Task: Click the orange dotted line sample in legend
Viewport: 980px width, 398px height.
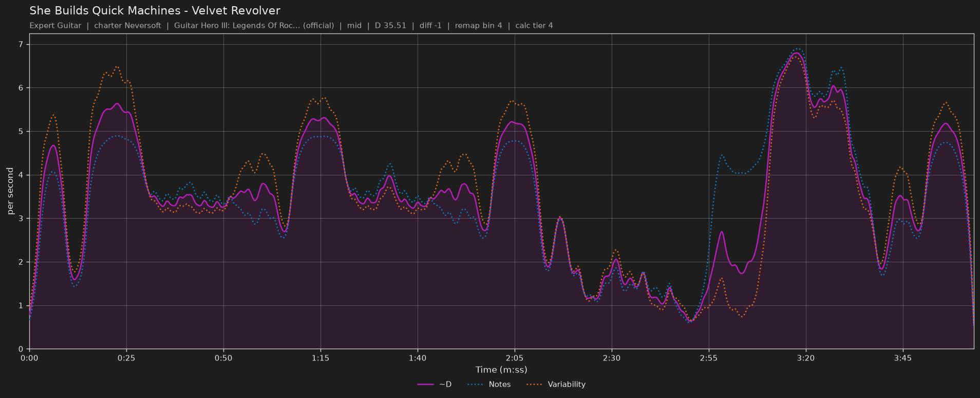Action: pos(535,385)
